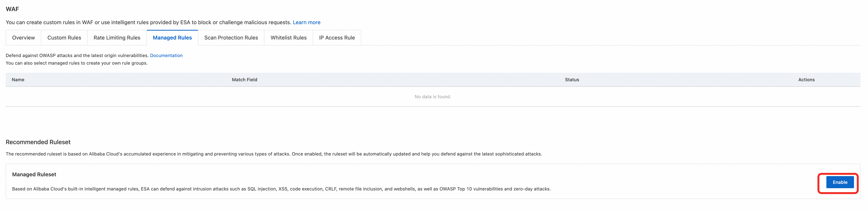Switch to the Whitelist Rules tab
The width and height of the screenshot is (868, 212).
point(288,38)
